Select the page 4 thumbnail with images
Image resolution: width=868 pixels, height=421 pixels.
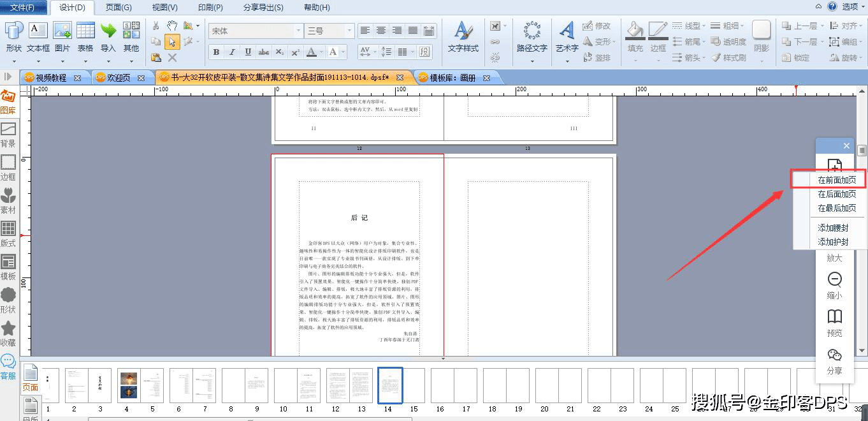128,385
